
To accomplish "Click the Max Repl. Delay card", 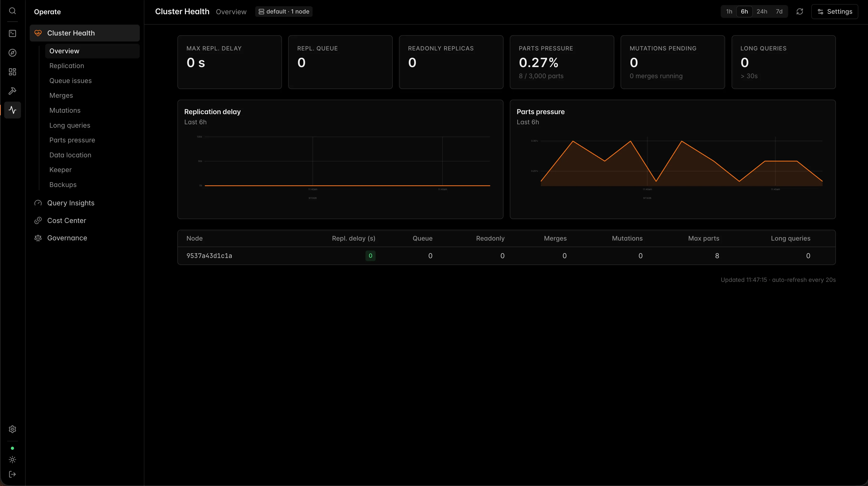I will (230, 62).
